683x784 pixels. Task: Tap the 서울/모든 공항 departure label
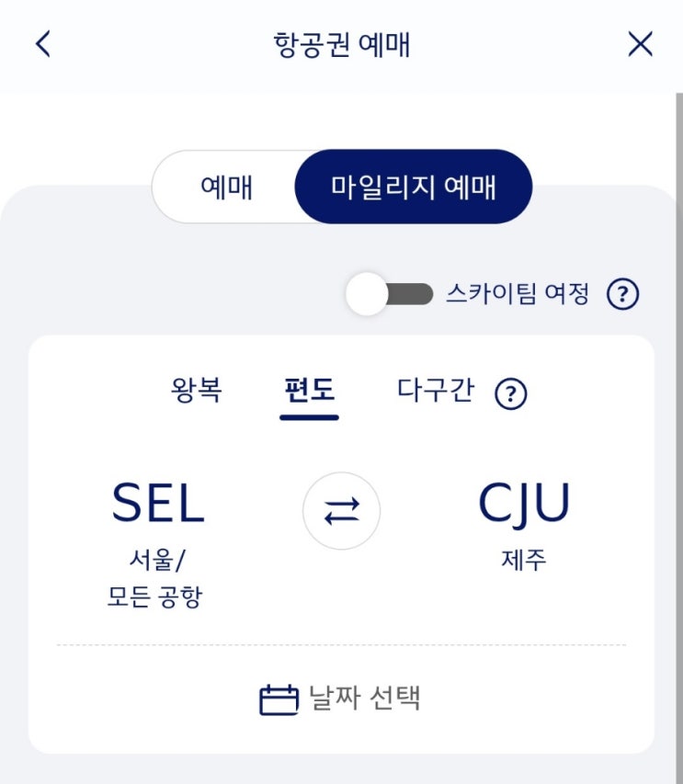154,578
